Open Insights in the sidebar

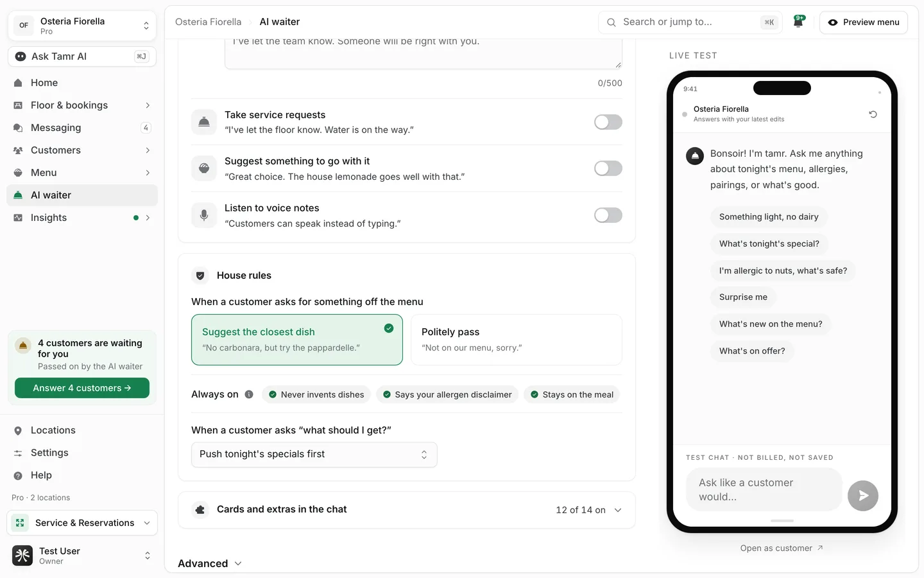82,218
